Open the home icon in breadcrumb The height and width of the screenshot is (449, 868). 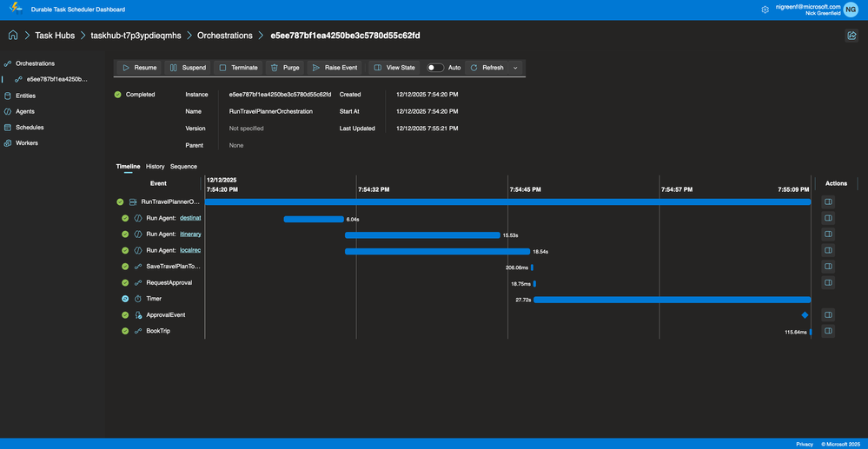13,36
